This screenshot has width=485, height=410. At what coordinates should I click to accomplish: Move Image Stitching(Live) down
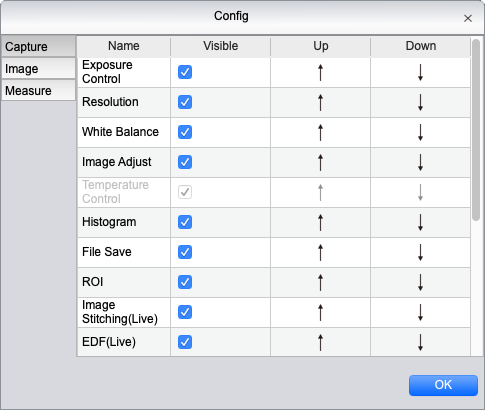point(420,312)
